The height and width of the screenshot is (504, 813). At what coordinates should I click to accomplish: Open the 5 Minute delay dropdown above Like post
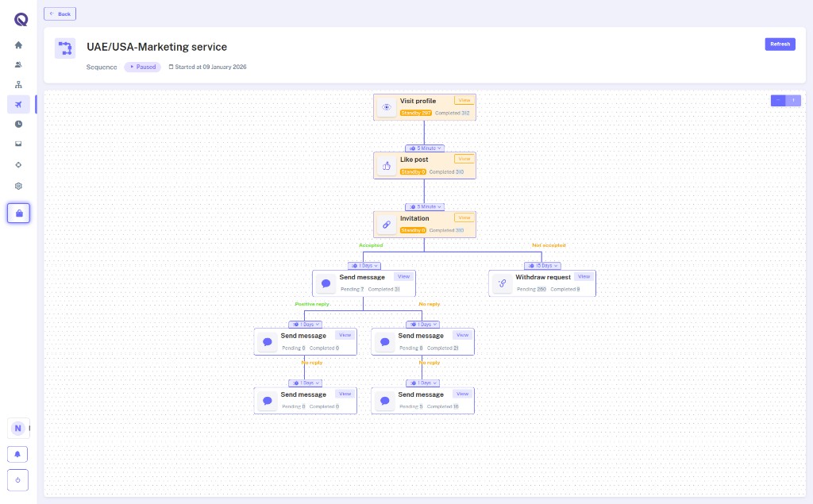(425, 148)
